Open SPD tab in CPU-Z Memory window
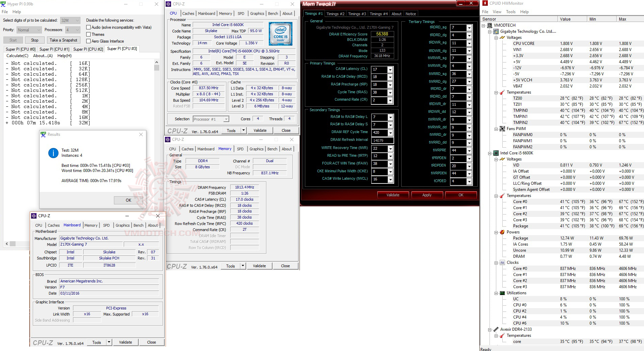Image resolution: width=644 pixels, height=351 pixels. point(240,149)
